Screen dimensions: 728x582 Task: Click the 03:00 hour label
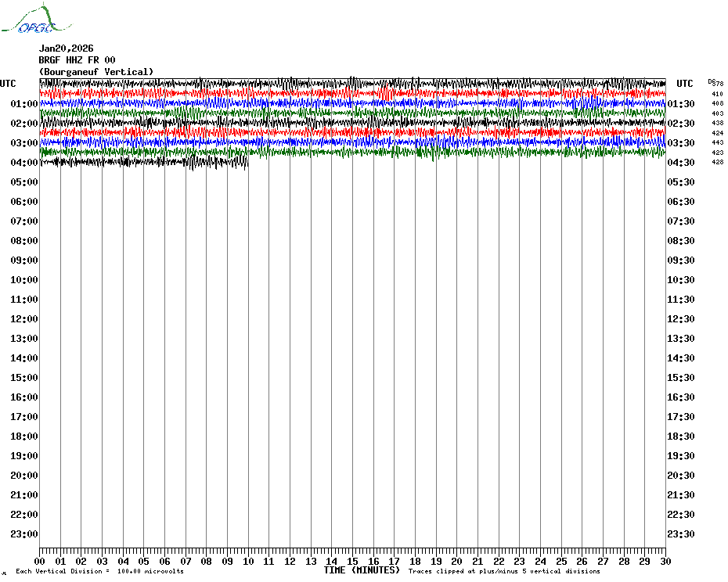[24, 142]
